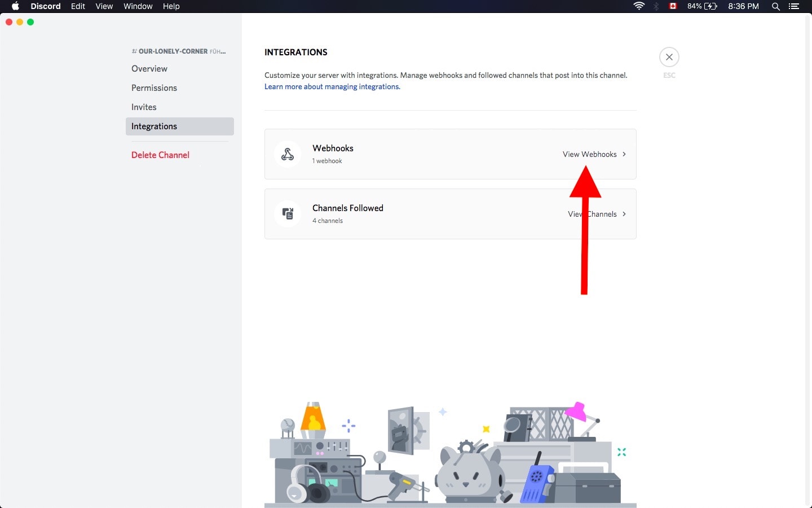Click the Webhooks card title
Image resolution: width=812 pixels, height=508 pixels.
click(x=333, y=148)
